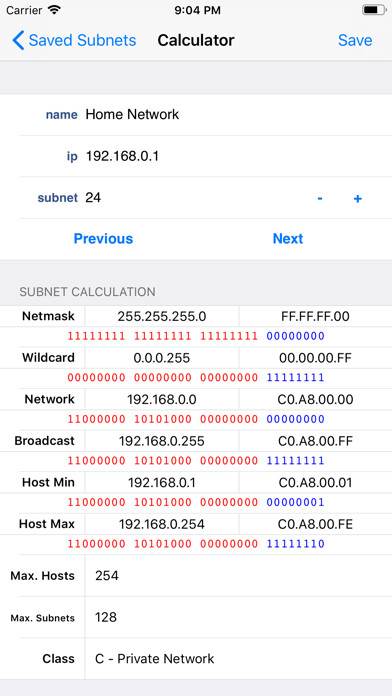The image size is (392, 696).
Task: Tap the Wi-Fi status icon
Action: click(54, 10)
